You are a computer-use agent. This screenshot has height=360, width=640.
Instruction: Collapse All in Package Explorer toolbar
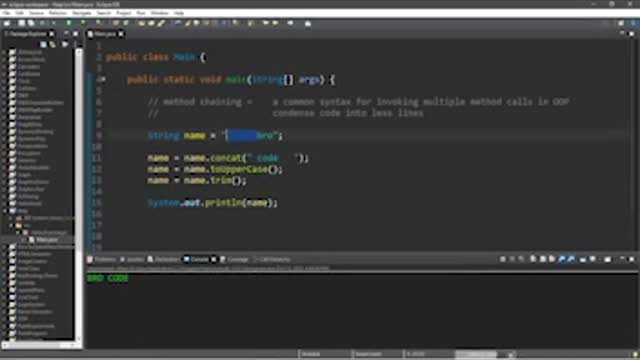44,44
